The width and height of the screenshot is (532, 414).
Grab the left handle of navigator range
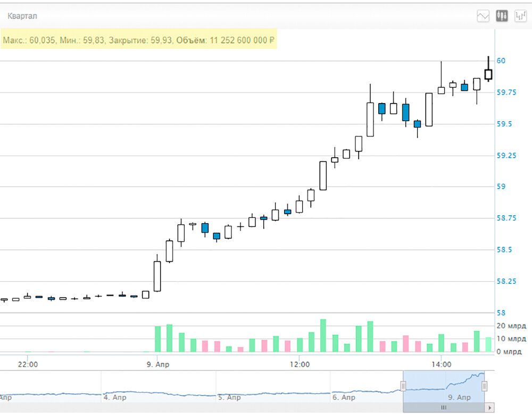403,386
